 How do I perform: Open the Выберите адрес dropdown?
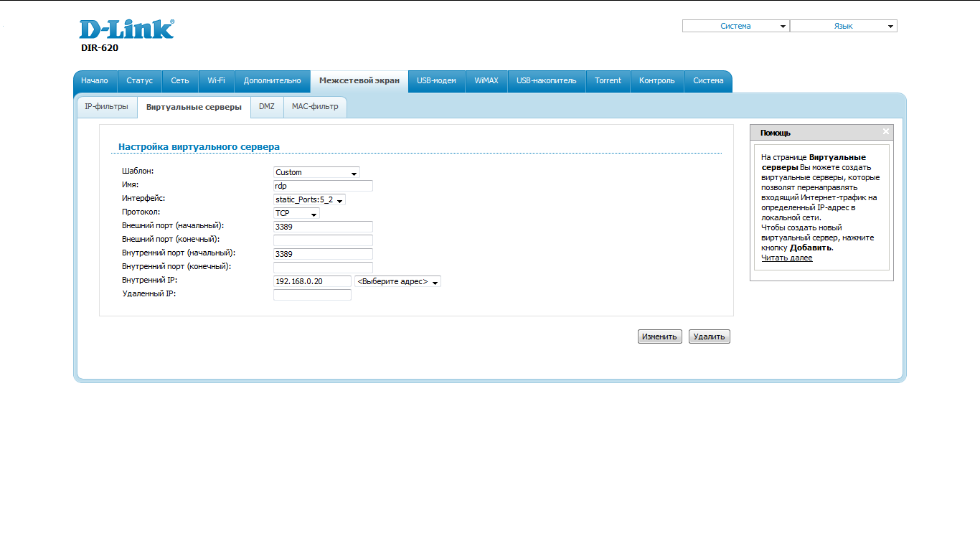click(x=397, y=281)
